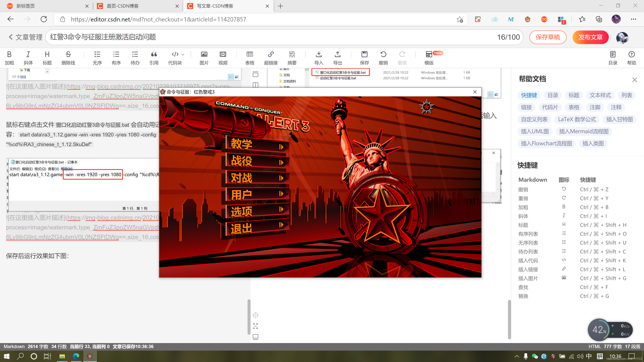Select the 代码片 help tab
Viewport: 644px width, 362px height.
pos(550,107)
